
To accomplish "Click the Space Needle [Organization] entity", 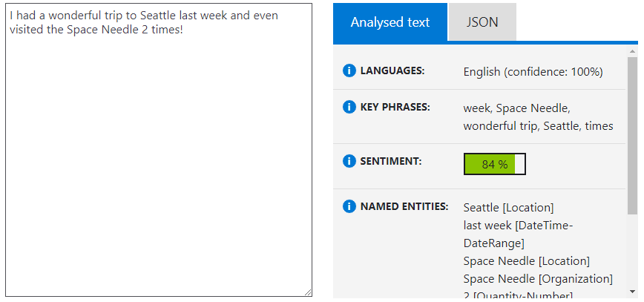I will 538,279.
